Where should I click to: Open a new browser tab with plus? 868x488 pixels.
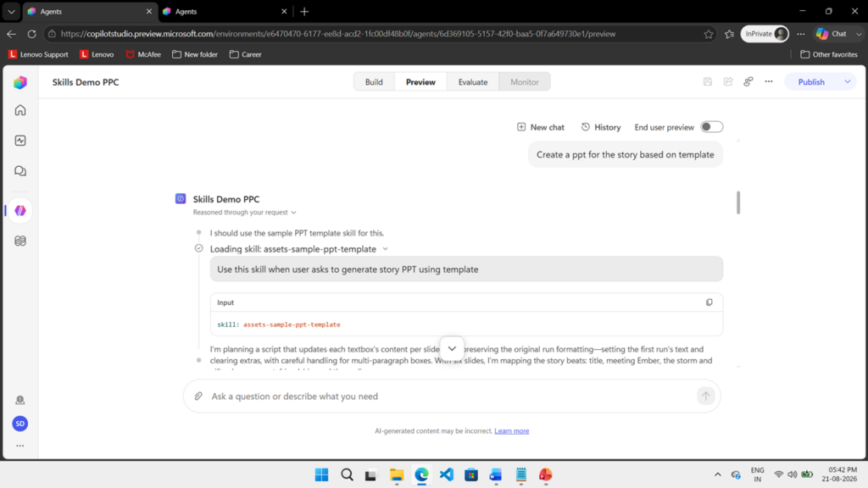(x=304, y=11)
